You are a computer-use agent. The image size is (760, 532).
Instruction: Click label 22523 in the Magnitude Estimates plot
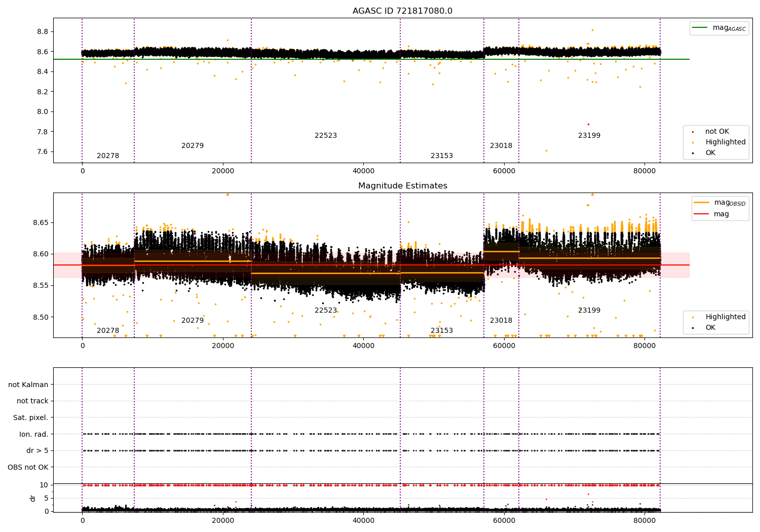click(x=326, y=311)
